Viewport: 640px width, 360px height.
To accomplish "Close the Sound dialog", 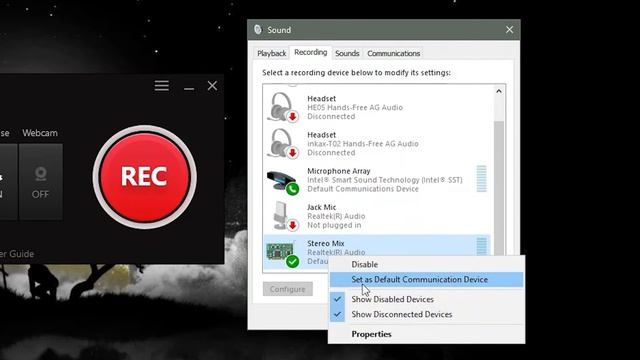I will 509,30.
